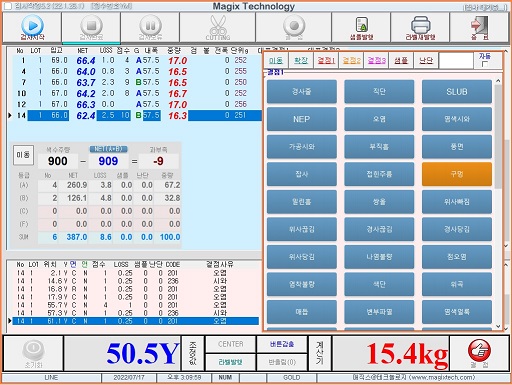Select the SLUB defect button
Image resolution: width=512 pixels, height=385 pixels.
click(457, 92)
